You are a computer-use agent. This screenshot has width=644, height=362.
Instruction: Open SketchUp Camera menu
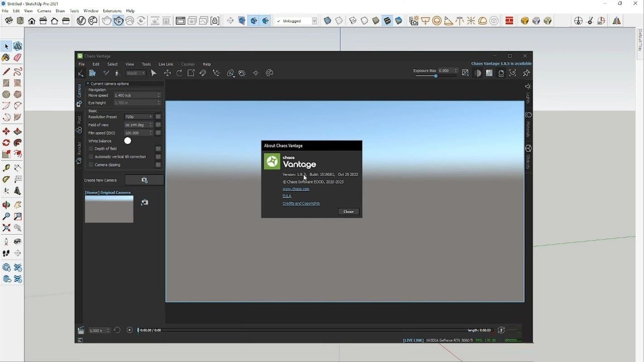[44, 11]
